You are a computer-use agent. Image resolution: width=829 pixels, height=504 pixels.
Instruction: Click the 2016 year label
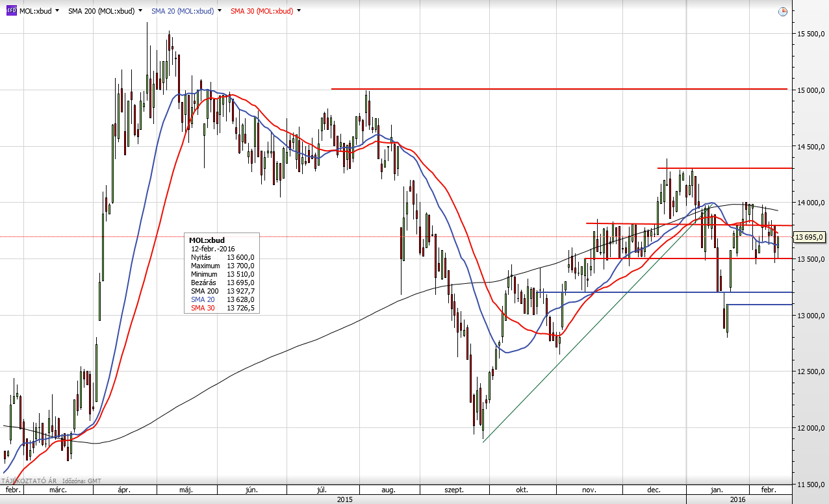pos(738,499)
